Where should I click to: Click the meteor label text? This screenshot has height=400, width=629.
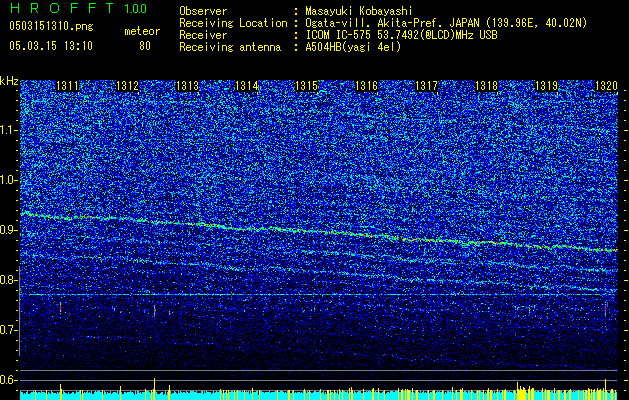(x=142, y=31)
